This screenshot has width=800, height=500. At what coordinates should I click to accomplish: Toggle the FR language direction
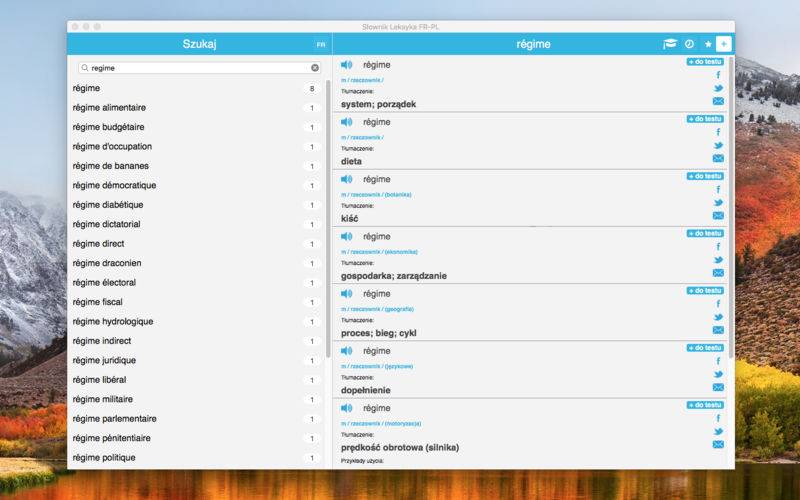pyautogui.click(x=321, y=44)
